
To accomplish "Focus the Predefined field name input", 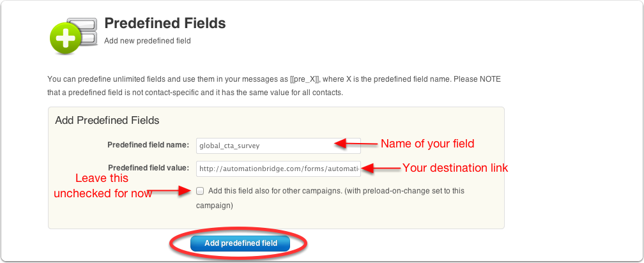I will coord(278,146).
